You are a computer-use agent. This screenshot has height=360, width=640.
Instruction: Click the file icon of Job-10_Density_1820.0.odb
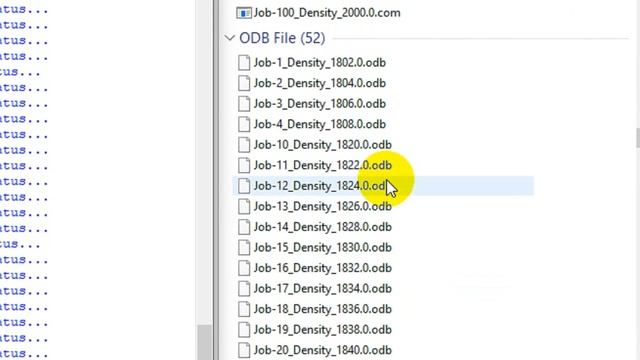coord(244,145)
